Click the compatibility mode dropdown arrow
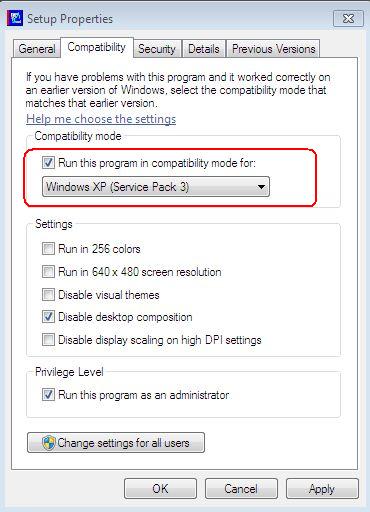The width and height of the screenshot is (370, 512). pos(262,187)
